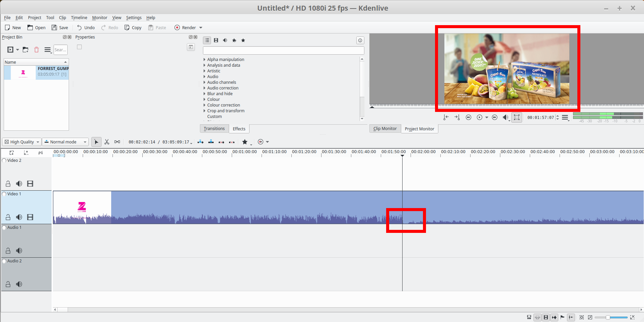Open High Quality preview dropdown
Image resolution: width=644 pixels, height=322 pixels.
[x=22, y=142]
